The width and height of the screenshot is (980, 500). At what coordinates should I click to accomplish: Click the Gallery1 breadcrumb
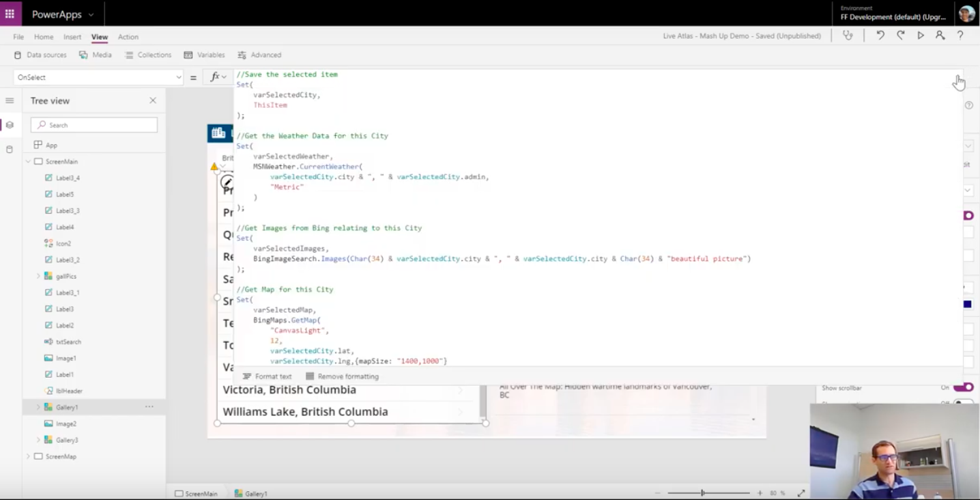(x=250, y=493)
